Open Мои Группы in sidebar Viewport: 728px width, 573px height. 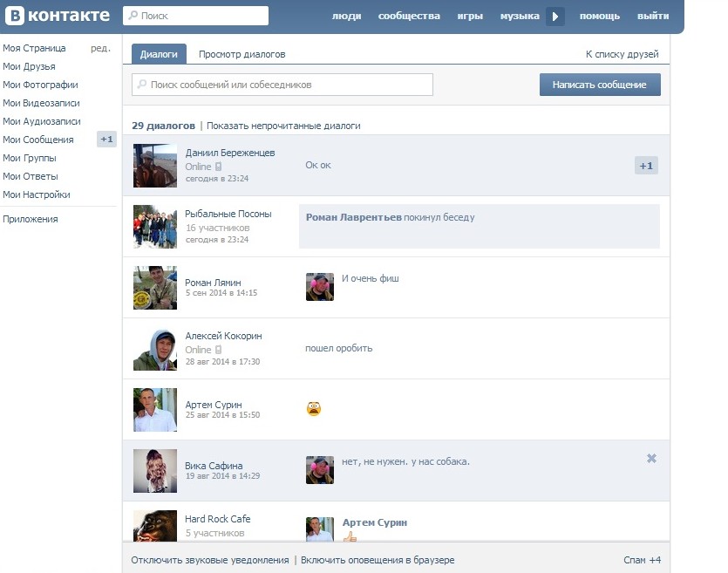coord(30,158)
